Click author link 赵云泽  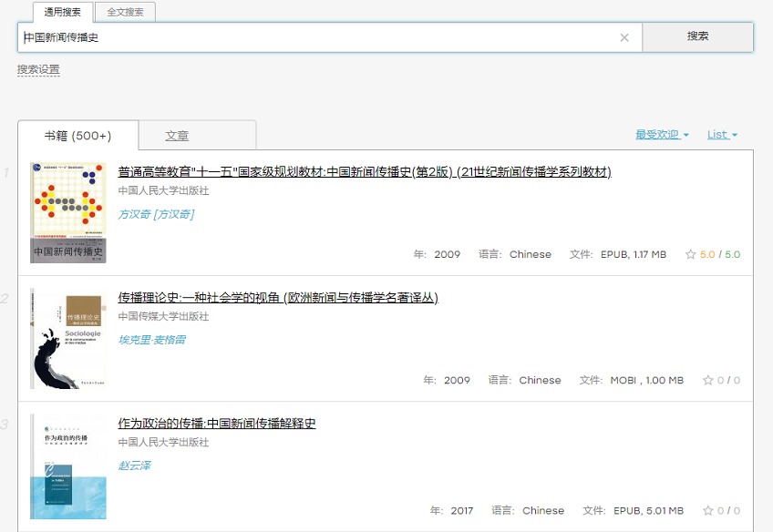pos(134,465)
